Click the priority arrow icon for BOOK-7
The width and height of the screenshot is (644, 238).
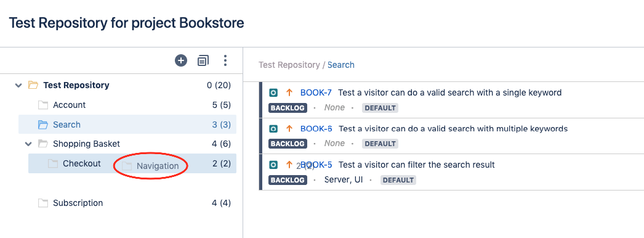click(x=289, y=93)
